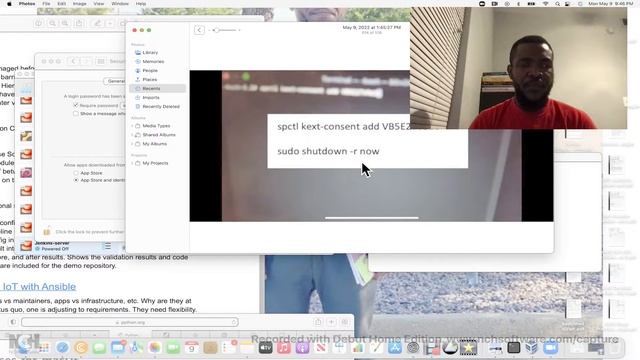Screen dimensions: 640x360
Task: Open the Edit menu
Action: 61,4
